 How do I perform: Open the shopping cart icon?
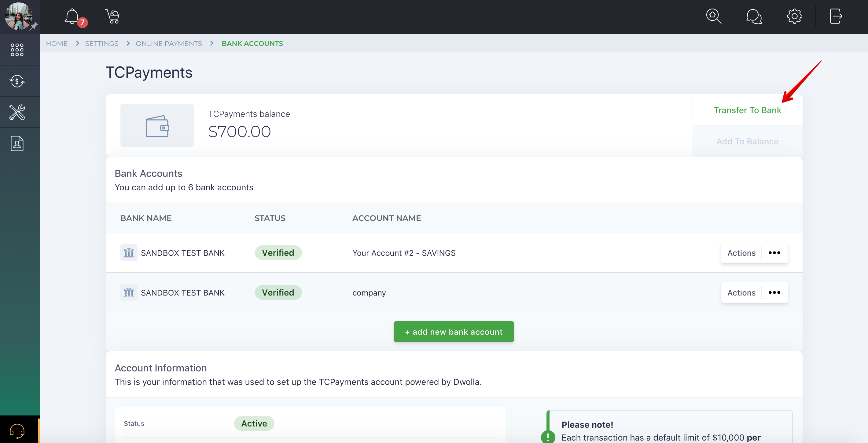click(x=112, y=16)
